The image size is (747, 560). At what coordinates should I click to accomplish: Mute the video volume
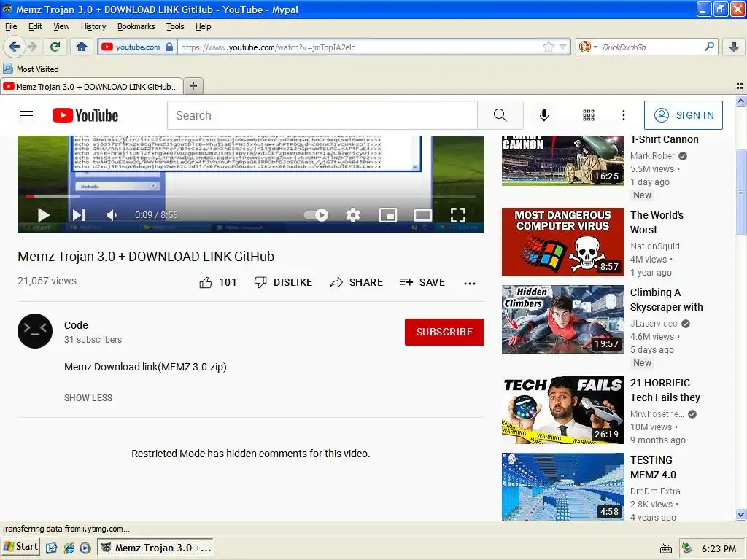click(x=112, y=215)
